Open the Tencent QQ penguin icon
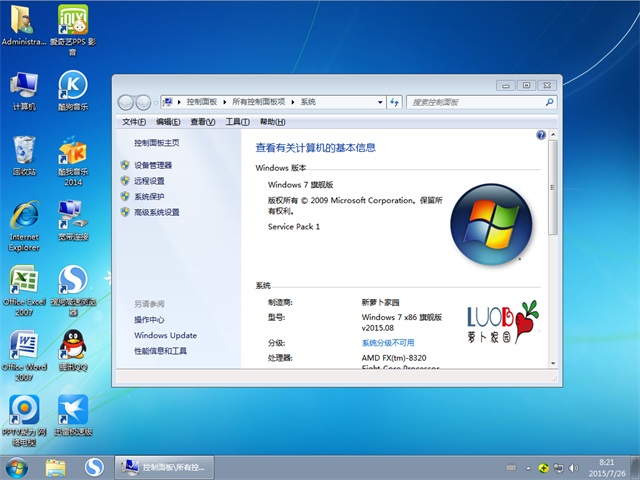The width and height of the screenshot is (640, 480). (x=72, y=346)
